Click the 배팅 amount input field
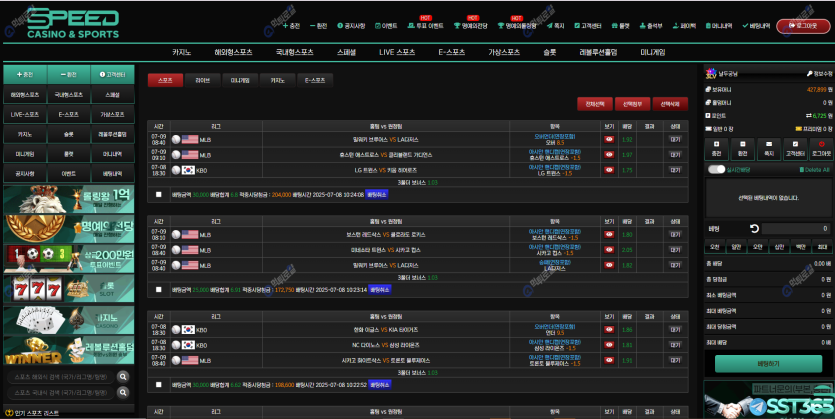The width and height of the screenshot is (835, 419). [x=796, y=228]
